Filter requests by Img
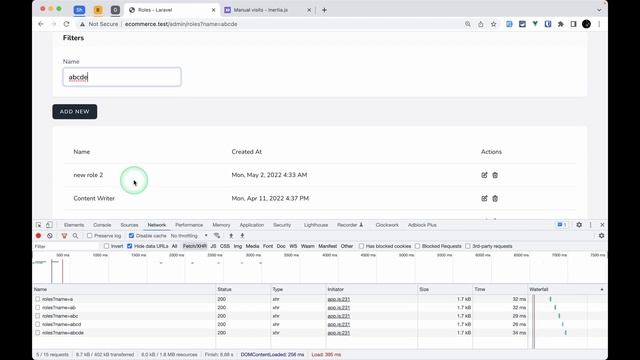The width and height of the screenshot is (640, 360). [238, 246]
